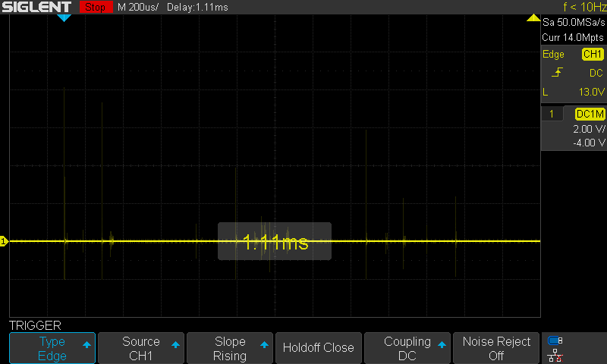This screenshot has width=607, height=364.
Task: Toggle Noise Reject Off
Action: tap(496, 348)
